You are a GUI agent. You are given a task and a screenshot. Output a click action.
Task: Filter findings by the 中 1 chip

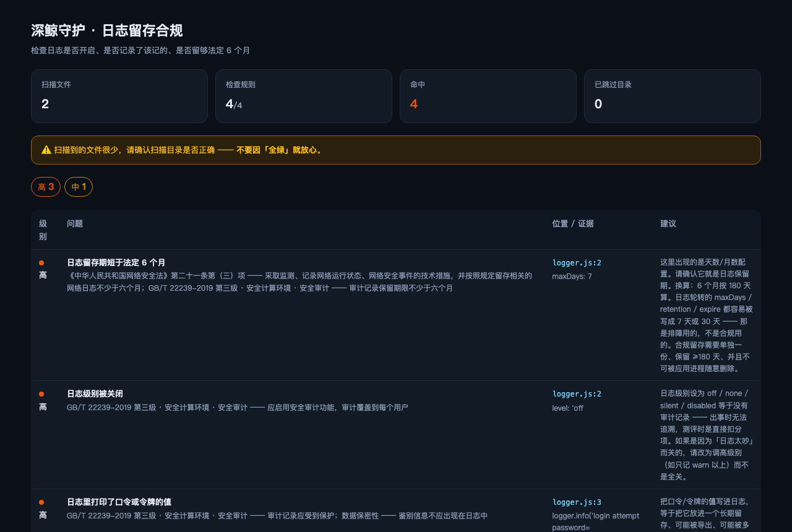tap(79, 187)
